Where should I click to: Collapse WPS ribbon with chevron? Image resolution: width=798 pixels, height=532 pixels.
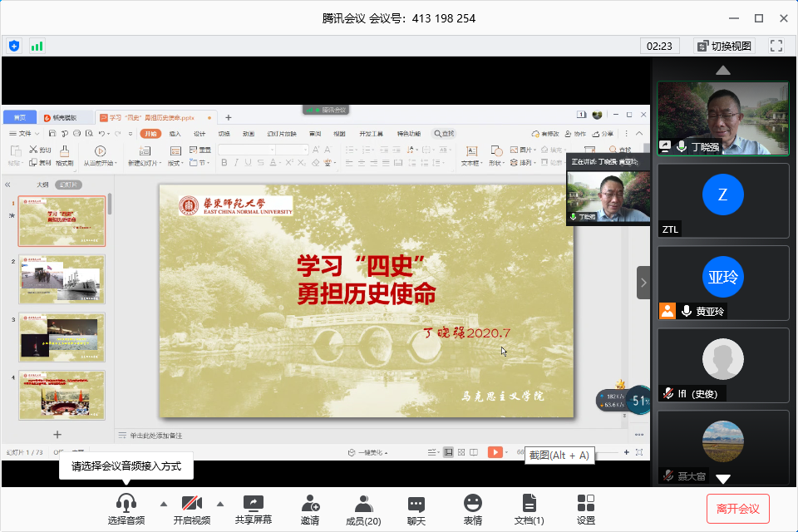639,133
